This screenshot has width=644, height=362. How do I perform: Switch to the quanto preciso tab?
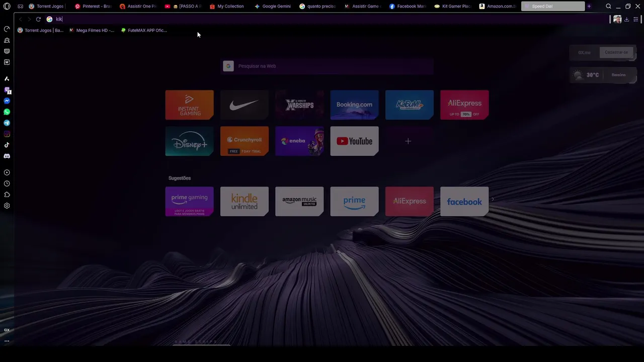coord(317,7)
